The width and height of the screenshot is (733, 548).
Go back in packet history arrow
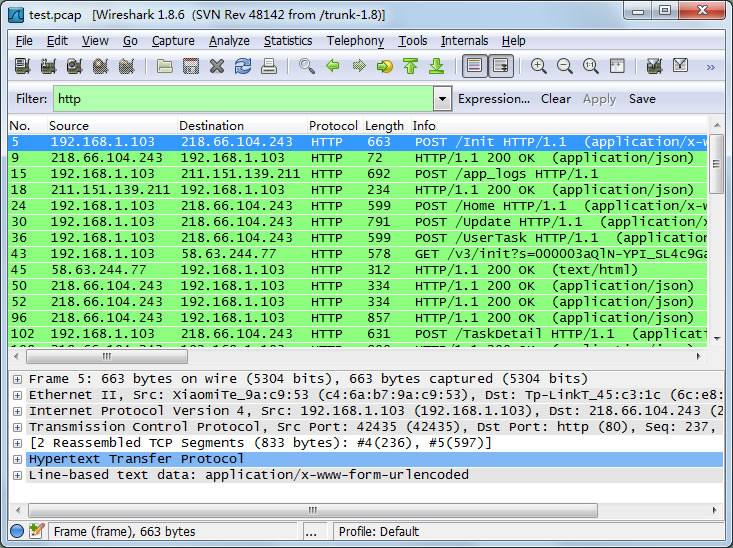(x=332, y=66)
